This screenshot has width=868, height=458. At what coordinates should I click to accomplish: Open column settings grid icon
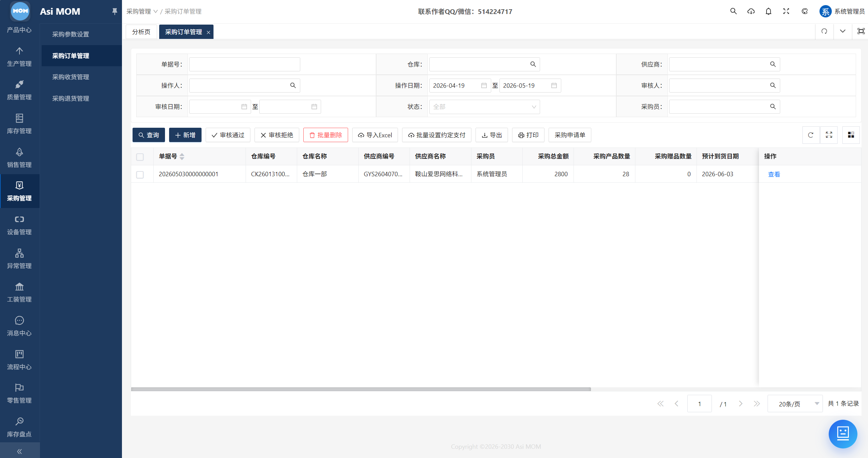point(851,135)
